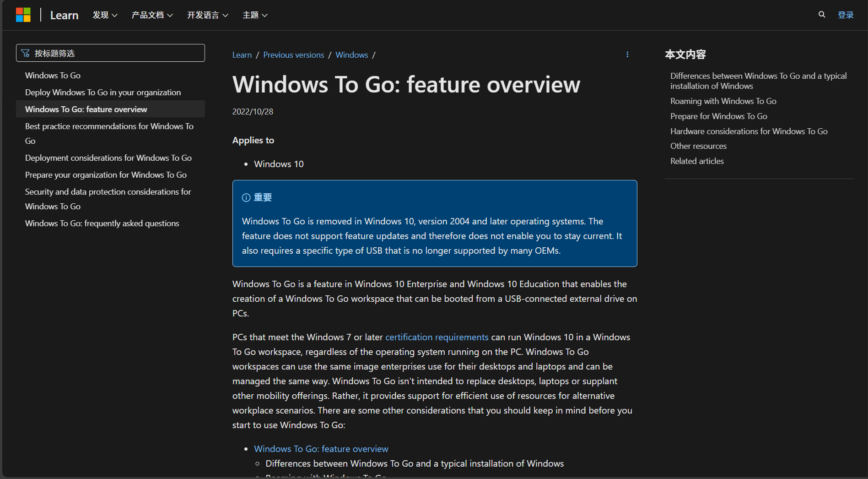This screenshot has height=479, width=868.
Task: Open the 主题 menu
Action: [x=255, y=15]
